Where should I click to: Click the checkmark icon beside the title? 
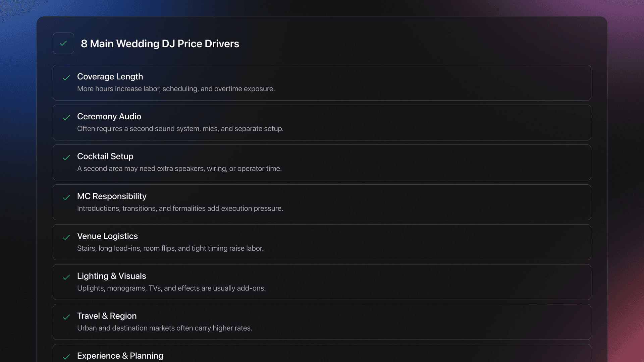coord(63,43)
